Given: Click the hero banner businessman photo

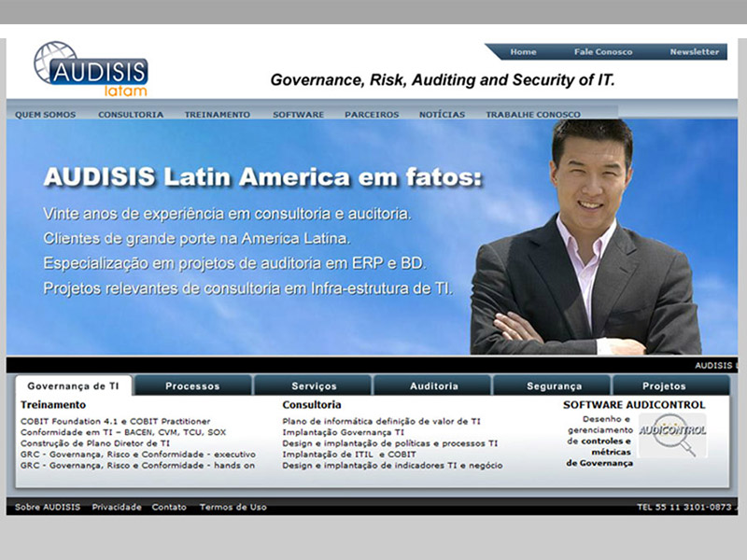Looking at the screenshot, I should click(x=585, y=237).
